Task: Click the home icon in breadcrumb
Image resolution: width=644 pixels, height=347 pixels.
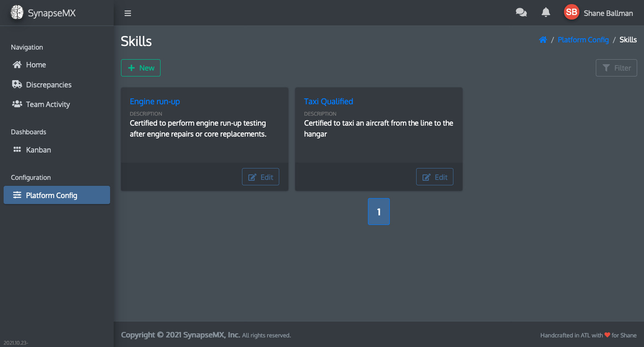Action: [543, 40]
